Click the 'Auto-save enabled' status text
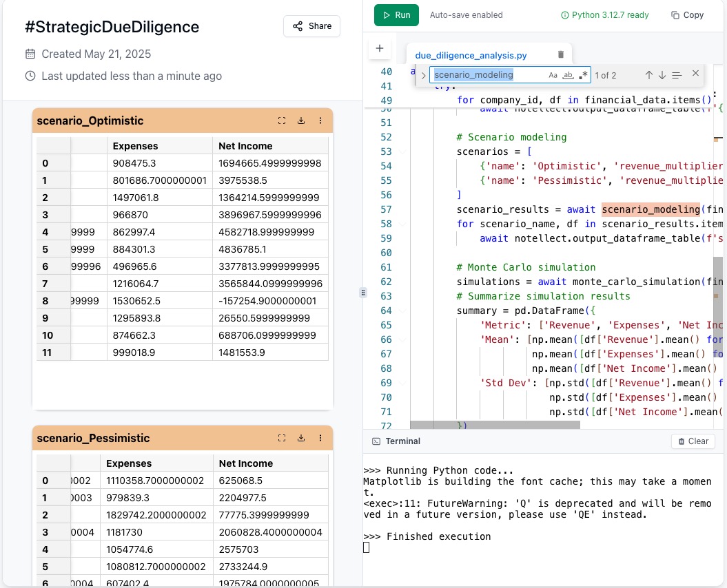Viewport: 727px width, 588px height. point(466,15)
